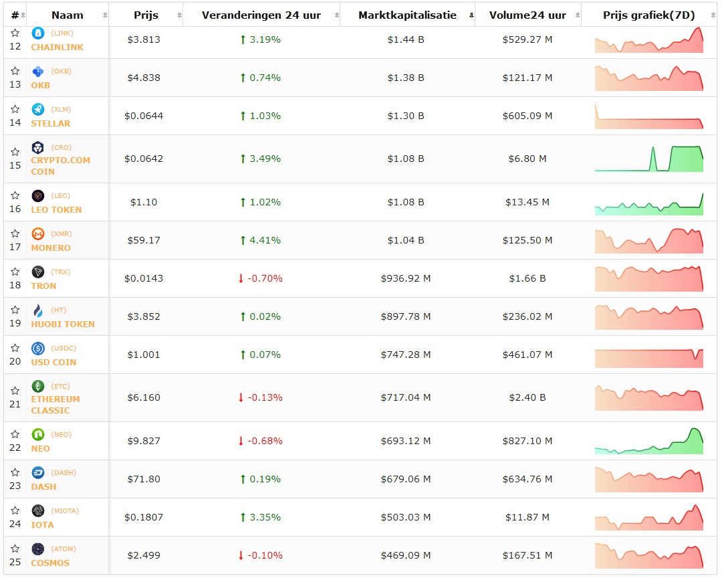Click the Huobi Token flame icon

click(37, 310)
